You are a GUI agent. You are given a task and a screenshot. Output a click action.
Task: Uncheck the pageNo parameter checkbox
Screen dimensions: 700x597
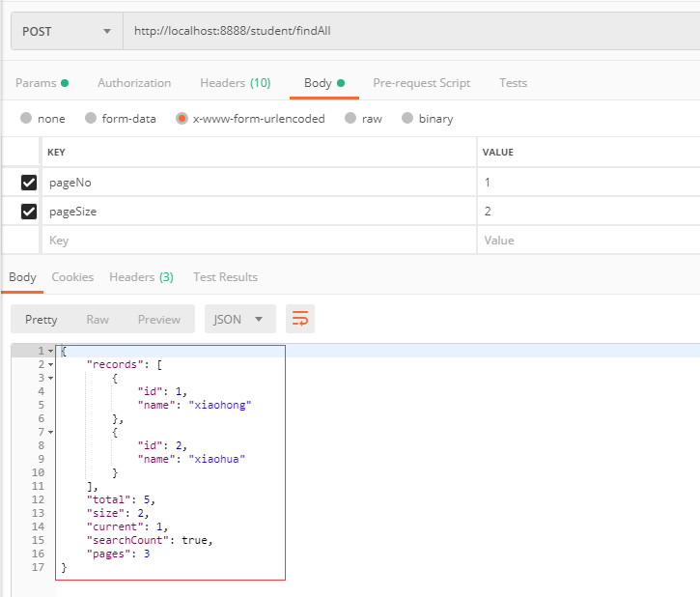pos(29,183)
